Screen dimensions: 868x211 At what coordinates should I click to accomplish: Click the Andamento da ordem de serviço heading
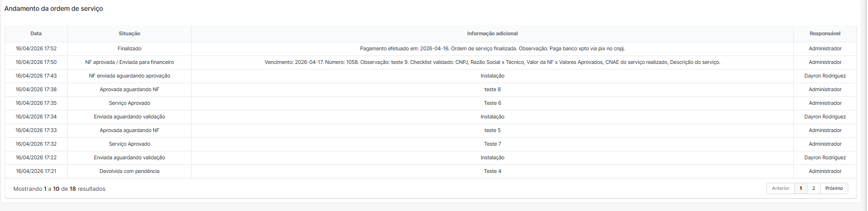[54, 9]
